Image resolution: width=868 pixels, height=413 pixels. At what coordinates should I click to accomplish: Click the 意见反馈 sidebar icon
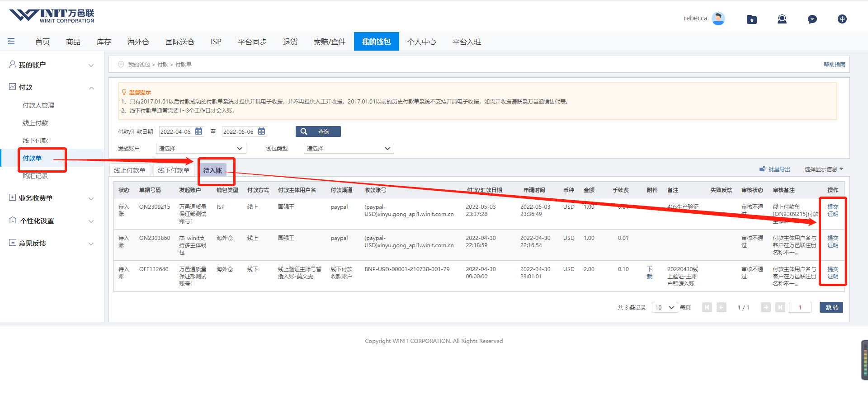click(x=13, y=243)
